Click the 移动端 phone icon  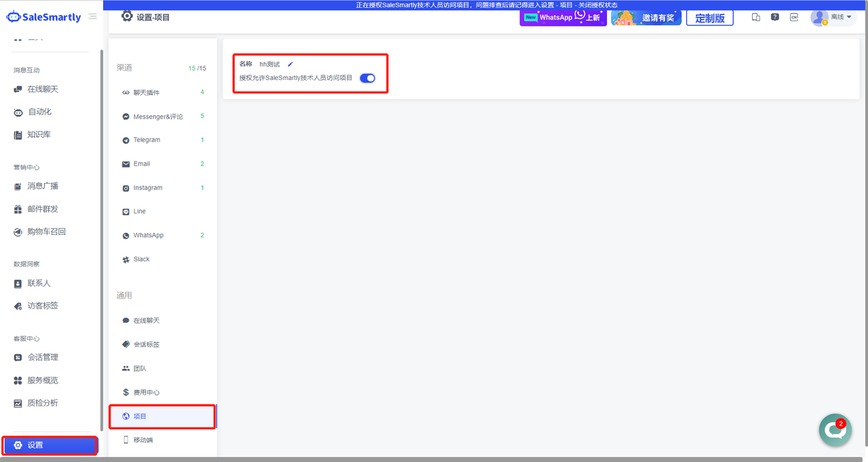(x=125, y=440)
